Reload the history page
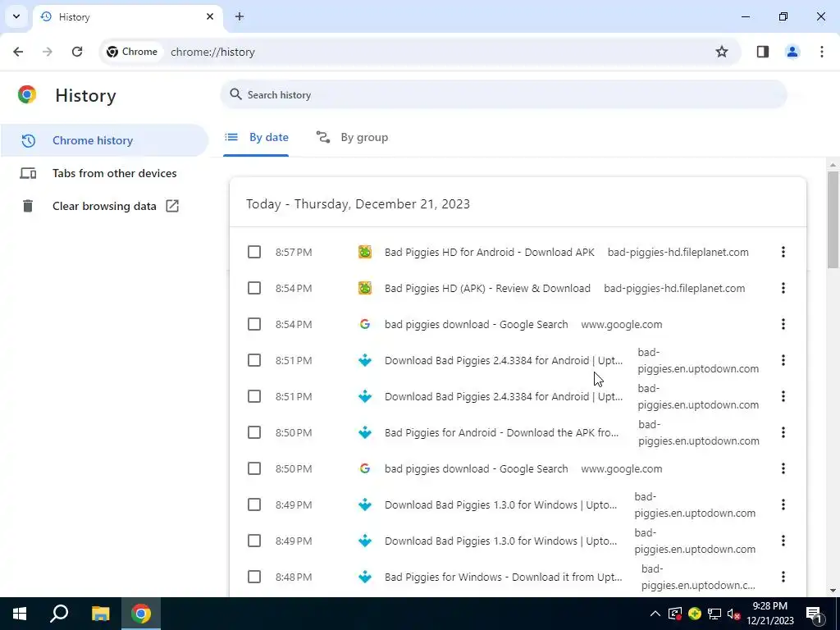 click(77, 52)
